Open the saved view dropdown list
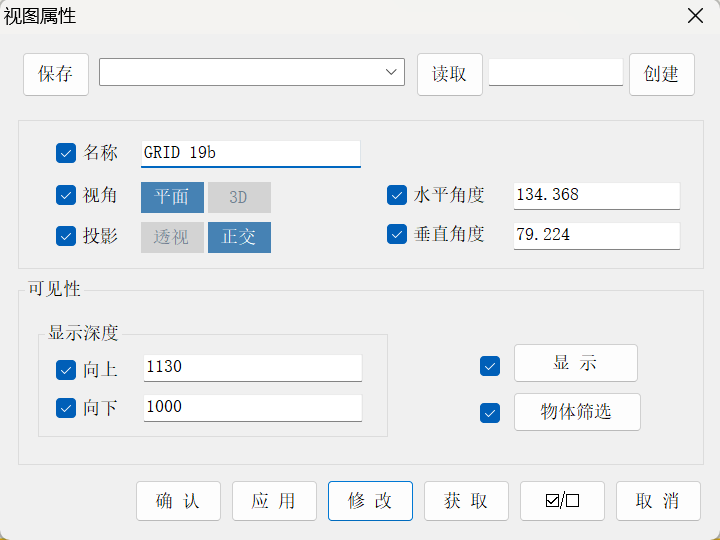The height and width of the screenshot is (540, 720). pyautogui.click(x=252, y=72)
